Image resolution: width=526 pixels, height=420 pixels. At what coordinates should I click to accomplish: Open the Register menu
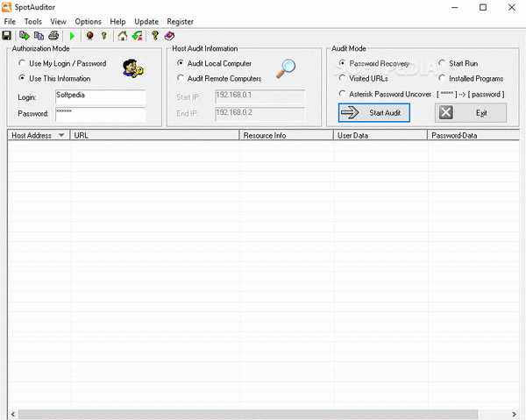click(x=180, y=21)
